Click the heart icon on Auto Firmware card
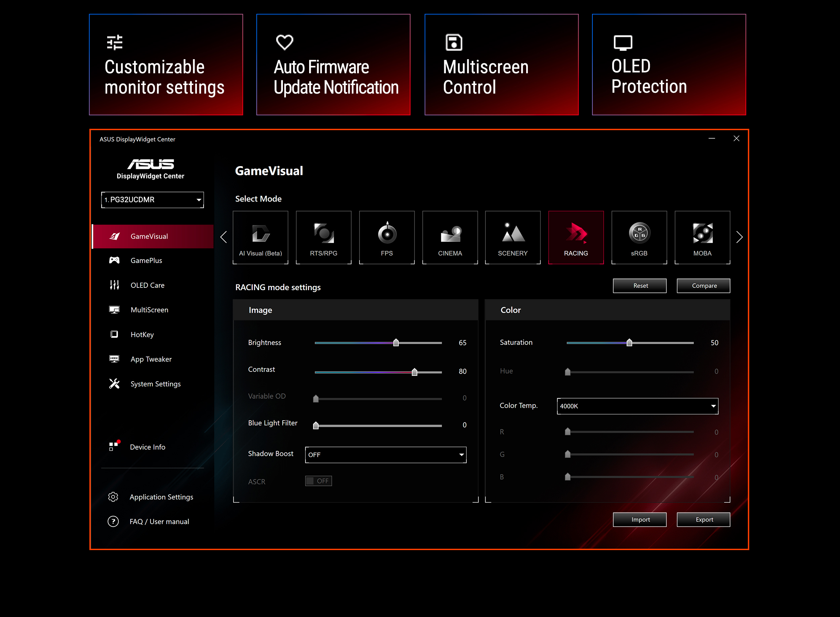 (285, 42)
